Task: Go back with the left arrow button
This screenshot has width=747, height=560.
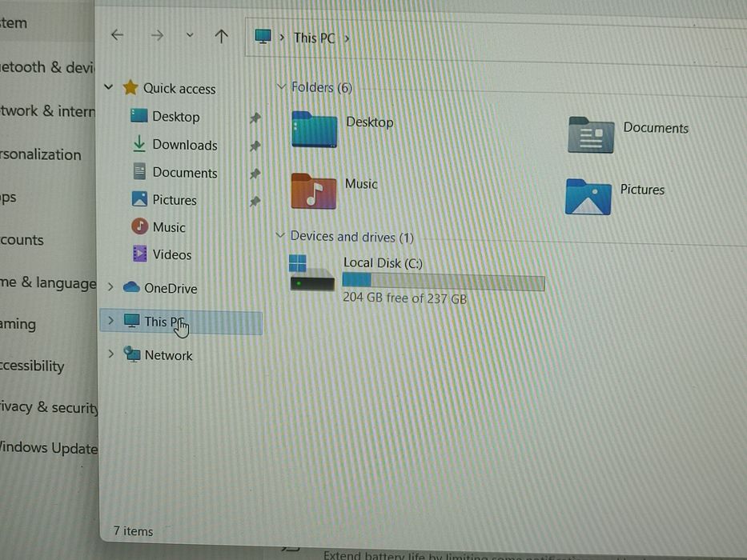Action: (x=117, y=34)
